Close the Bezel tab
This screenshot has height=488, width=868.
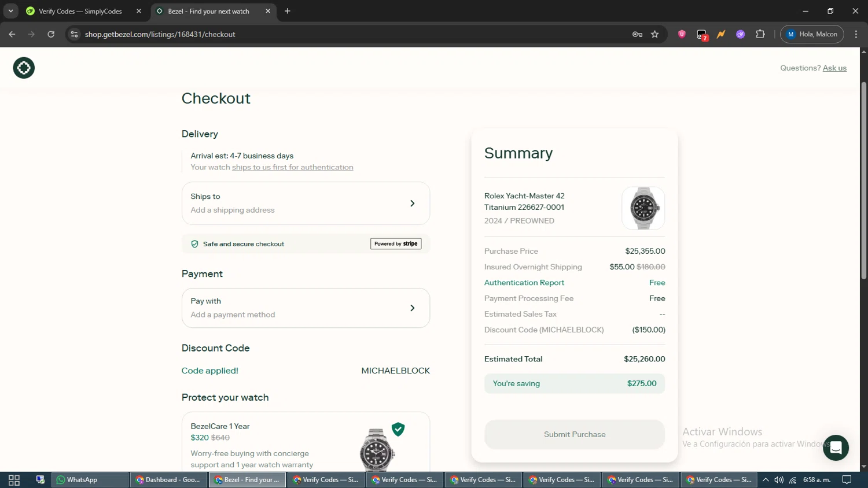(x=268, y=11)
